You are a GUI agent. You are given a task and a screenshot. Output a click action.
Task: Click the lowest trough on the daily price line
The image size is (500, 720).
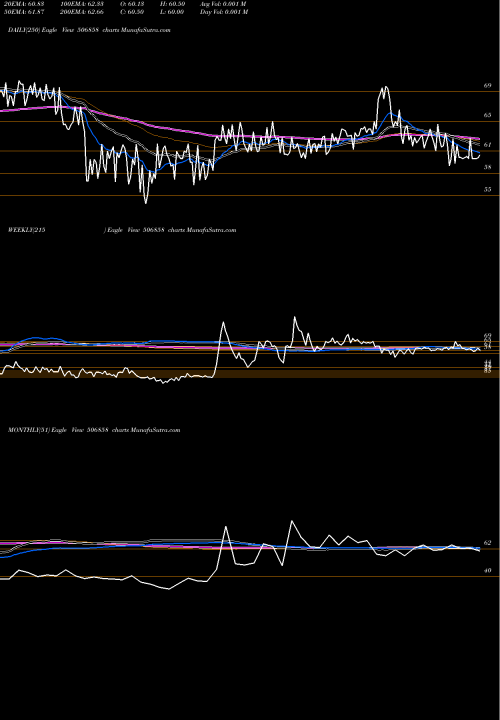pyautogui.click(x=146, y=202)
